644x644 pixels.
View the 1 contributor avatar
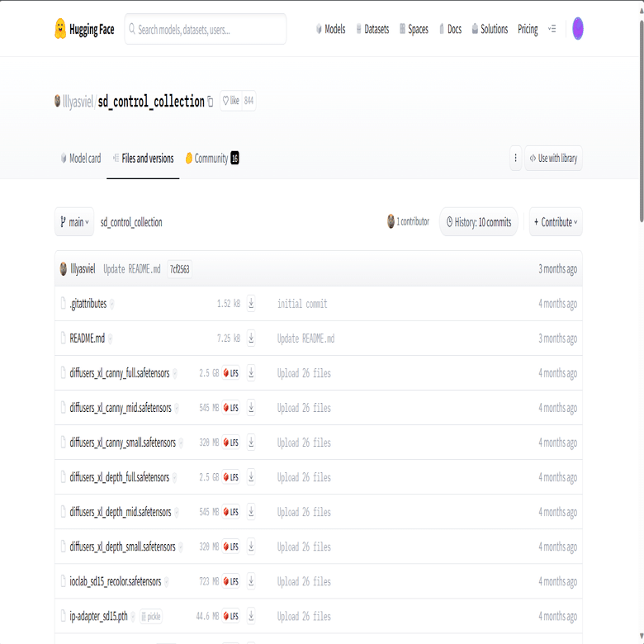point(391,221)
